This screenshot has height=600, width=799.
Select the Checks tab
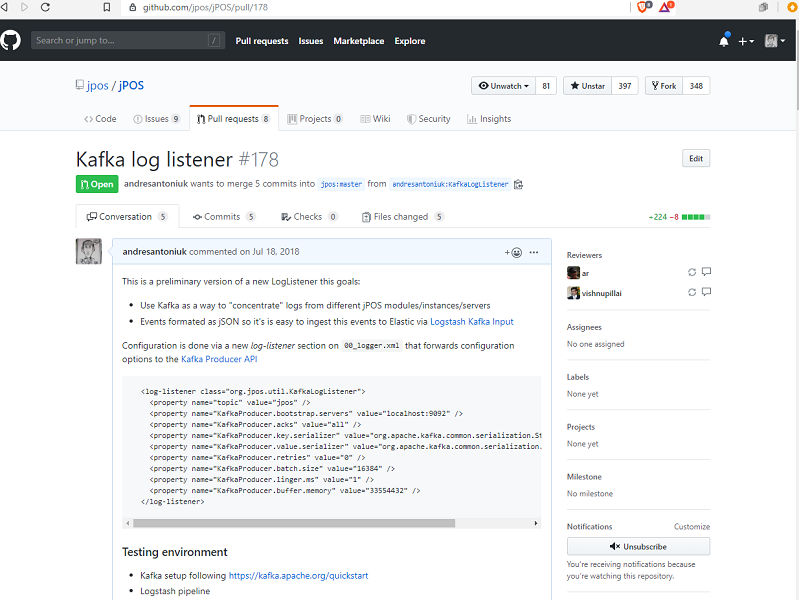point(309,217)
